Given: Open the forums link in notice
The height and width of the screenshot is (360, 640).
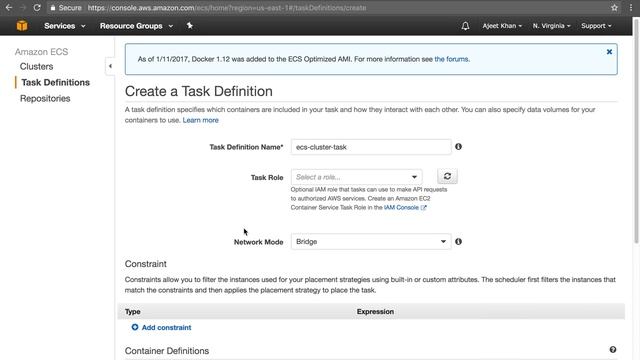Looking at the screenshot, I should pyautogui.click(x=451, y=59).
